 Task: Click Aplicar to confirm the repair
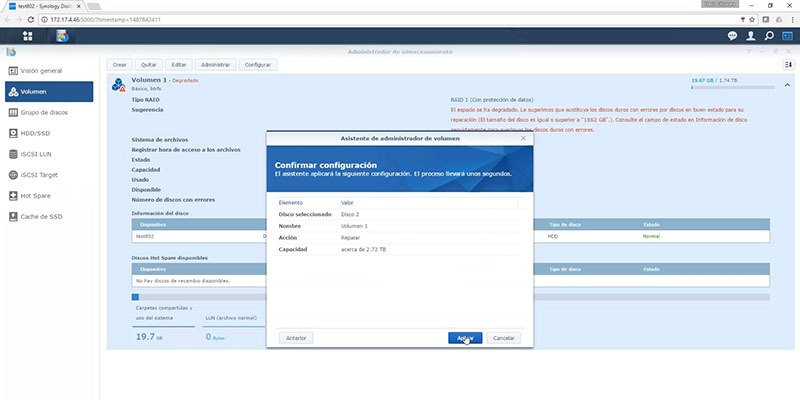point(465,338)
